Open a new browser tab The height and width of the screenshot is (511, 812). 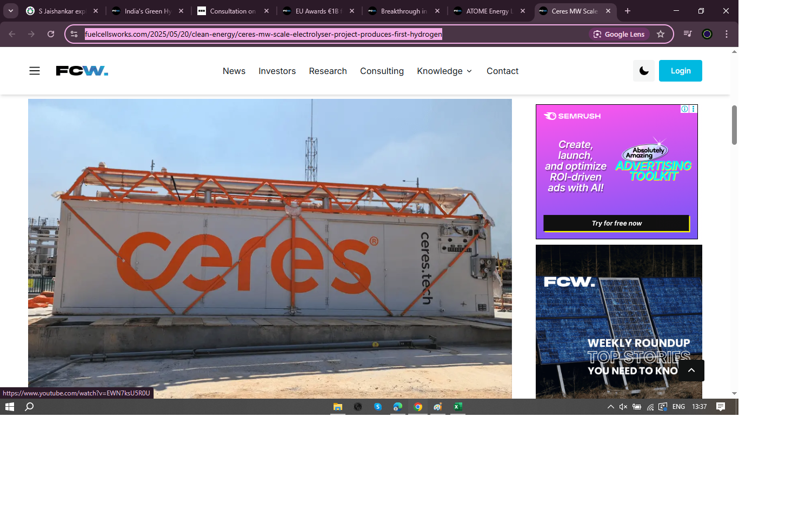628,11
